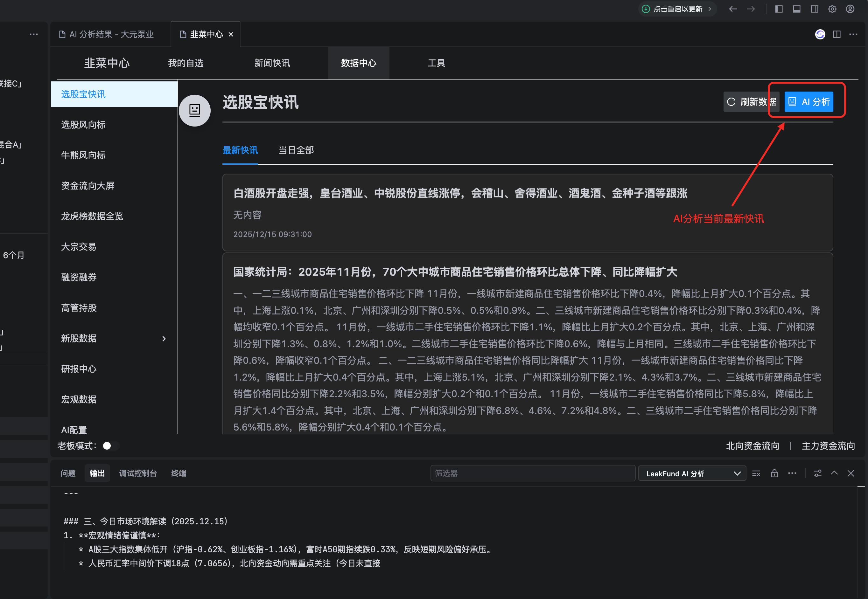The image size is (868, 599).
Task: Click the AI 分析 button
Action: coord(808,102)
